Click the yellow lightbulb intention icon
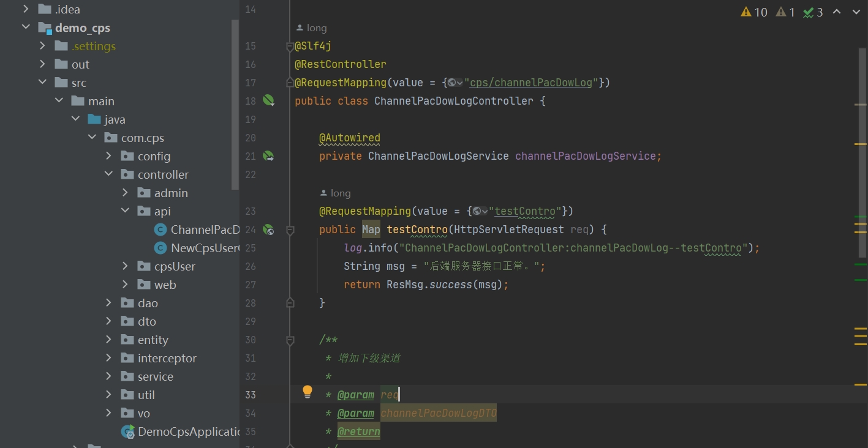The height and width of the screenshot is (448, 868). [308, 392]
